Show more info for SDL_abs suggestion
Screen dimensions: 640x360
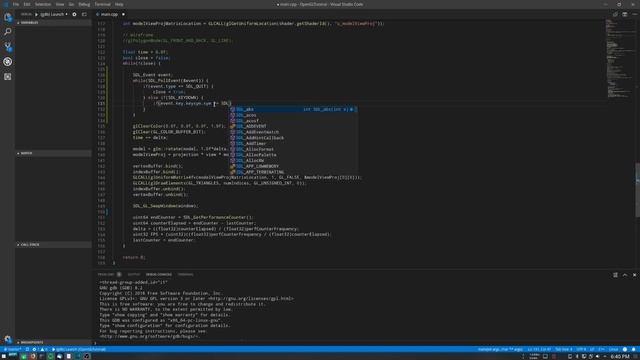click(x=351, y=109)
